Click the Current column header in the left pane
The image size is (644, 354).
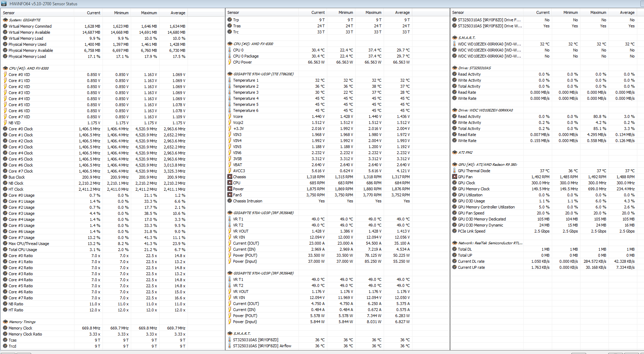click(x=88, y=13)
